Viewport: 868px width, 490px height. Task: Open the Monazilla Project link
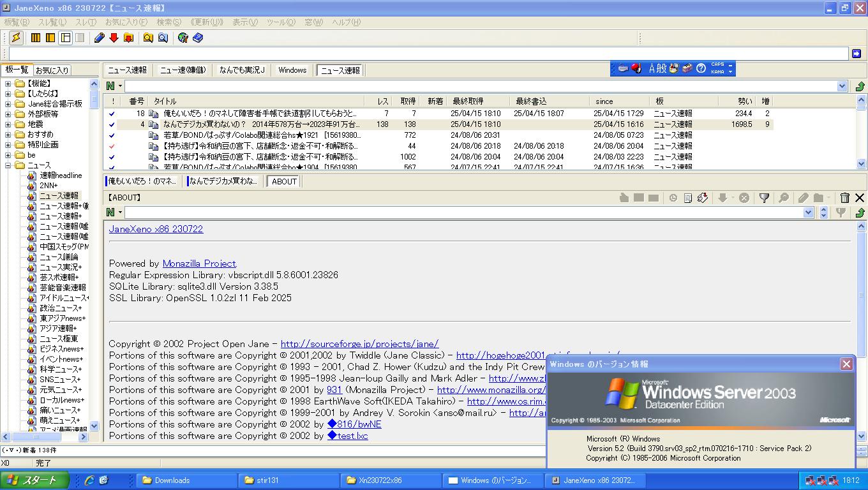(199, 264)
